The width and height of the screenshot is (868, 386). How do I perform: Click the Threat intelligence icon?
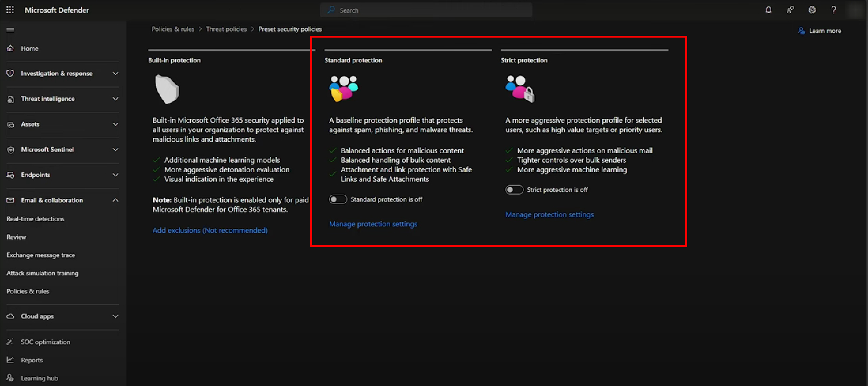(x=10, y=99)
